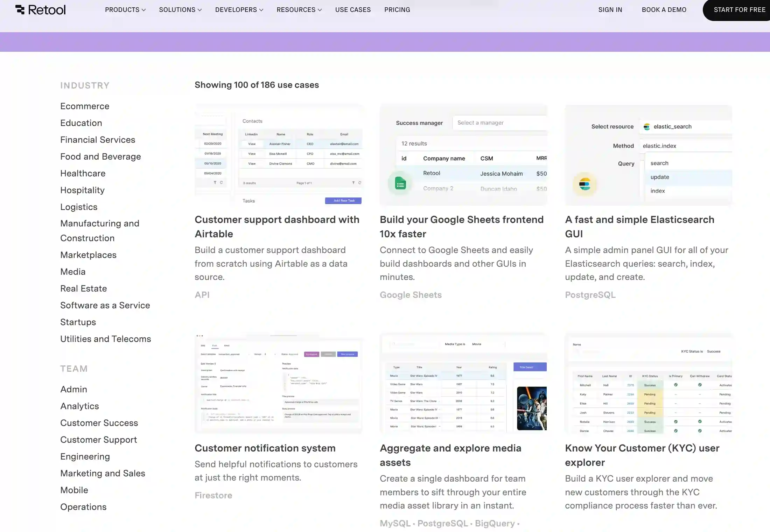Open the Airtable support dashboard thumbnail

279,155
